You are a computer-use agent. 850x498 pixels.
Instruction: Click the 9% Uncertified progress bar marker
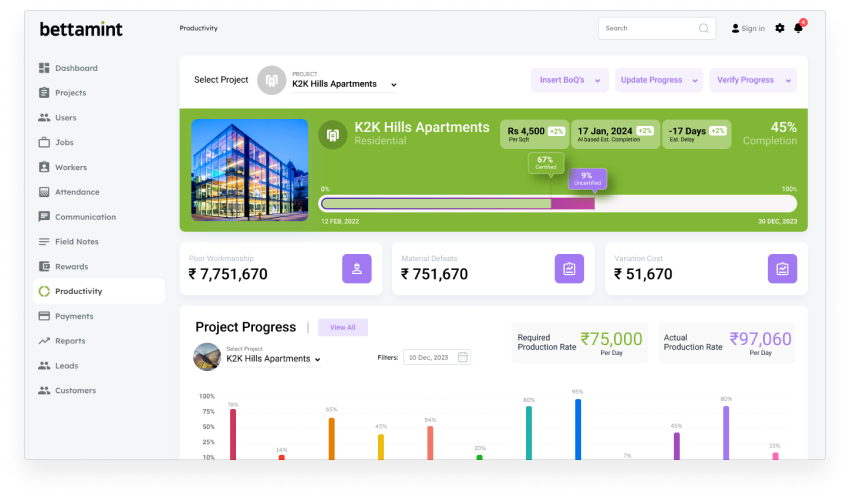[x=587, y=178]
